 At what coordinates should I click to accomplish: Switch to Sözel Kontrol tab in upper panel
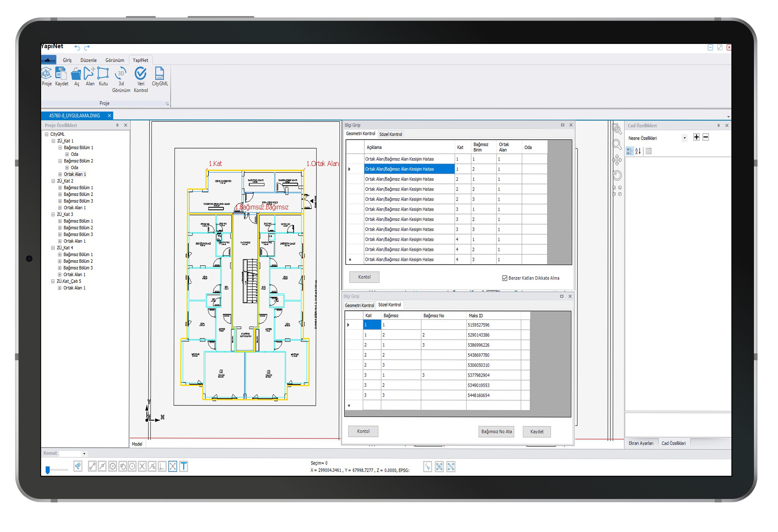pyautogui.click(x=390, y=134)
